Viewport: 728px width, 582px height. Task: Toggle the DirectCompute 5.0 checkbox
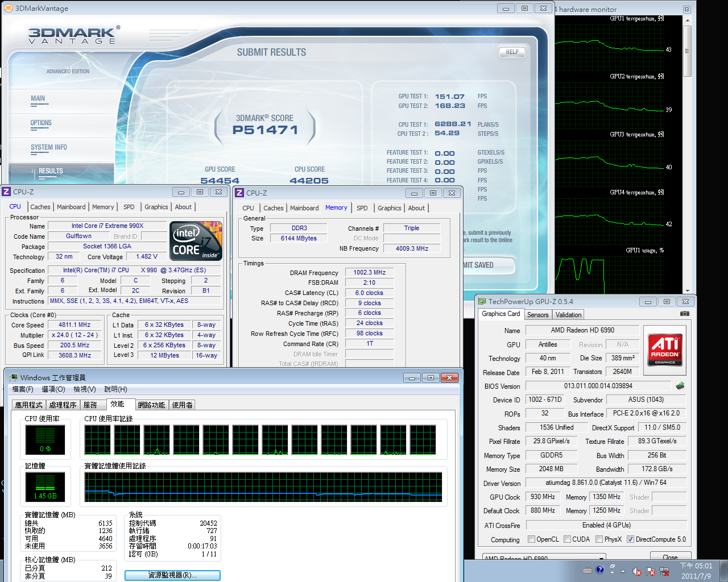[630, 539]
